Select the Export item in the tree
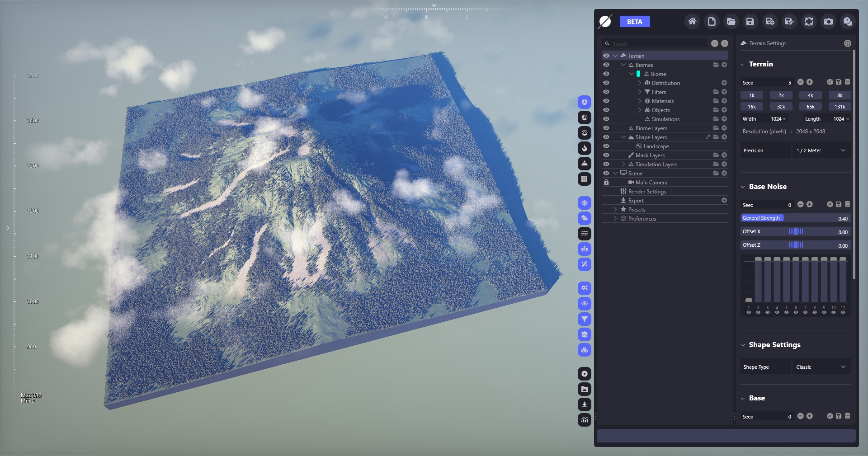This screenshot has width=868, height=456. pyautogui.click(x=636, y=200)
